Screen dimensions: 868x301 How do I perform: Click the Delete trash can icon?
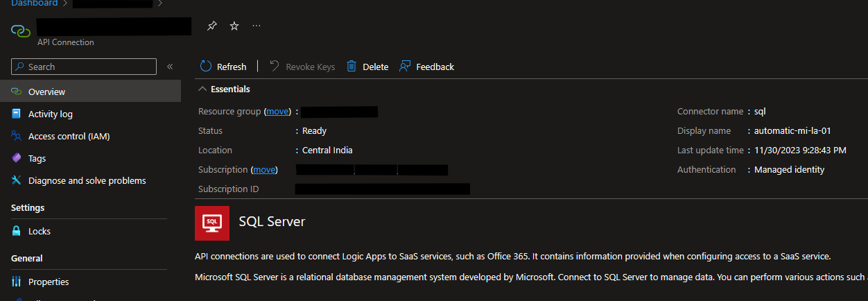coord(351,67)
